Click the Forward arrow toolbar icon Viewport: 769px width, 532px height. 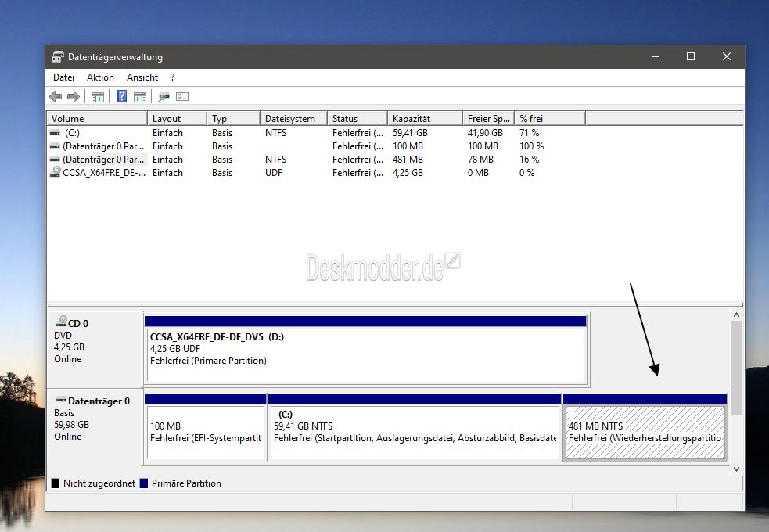[74, 96]
